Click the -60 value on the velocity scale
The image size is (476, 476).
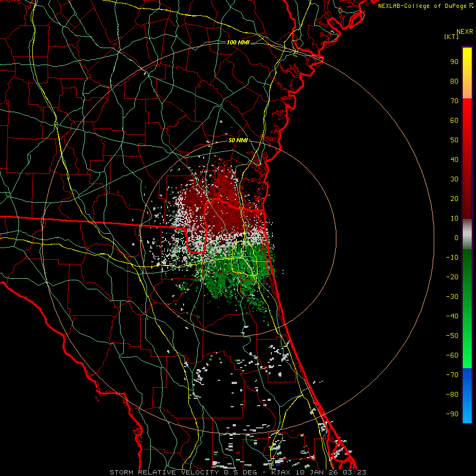[452, 355]
